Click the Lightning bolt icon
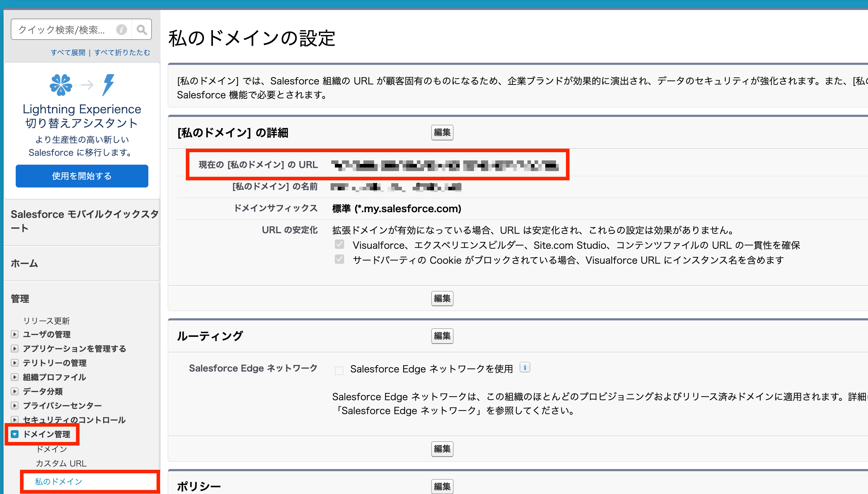 pyautogui.click(x=108, y=85)
